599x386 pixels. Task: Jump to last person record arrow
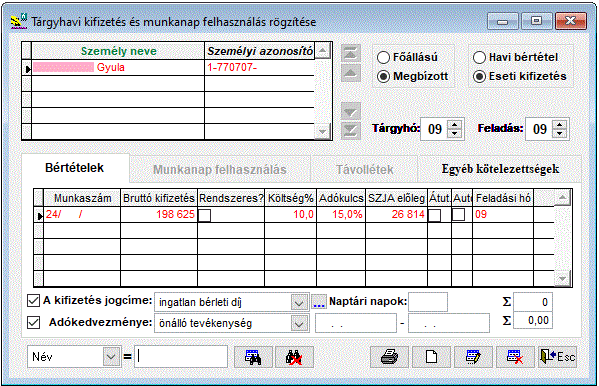pyautogui.click(x=351, y=131)
